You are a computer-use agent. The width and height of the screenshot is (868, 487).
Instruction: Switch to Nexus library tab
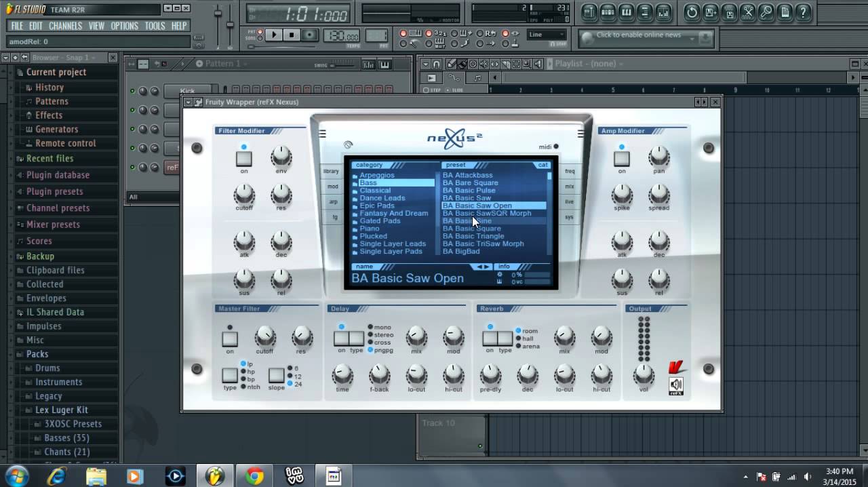pos(331,172)
